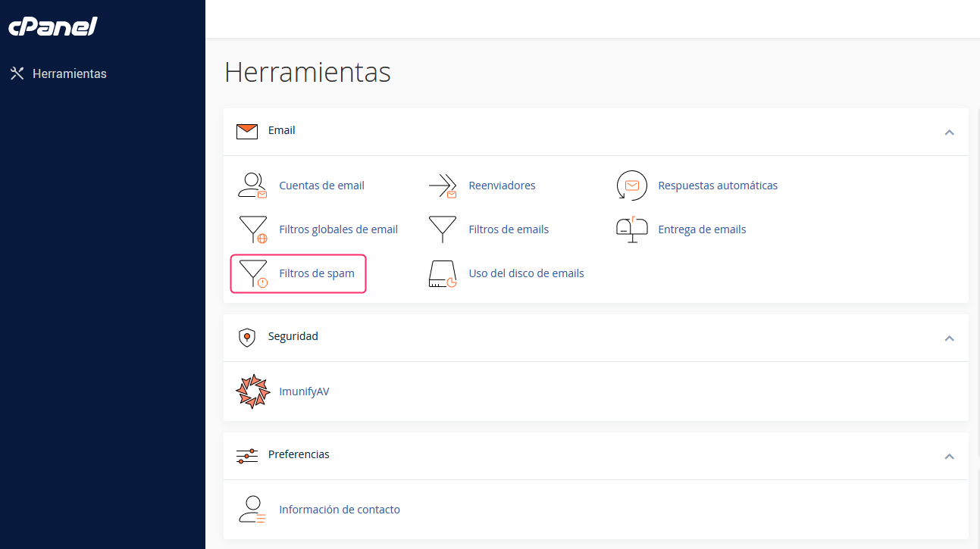This screenshot has width=980, height=549.
Task: Click the Respuestas automáticas icon
Action: point(631,186)
